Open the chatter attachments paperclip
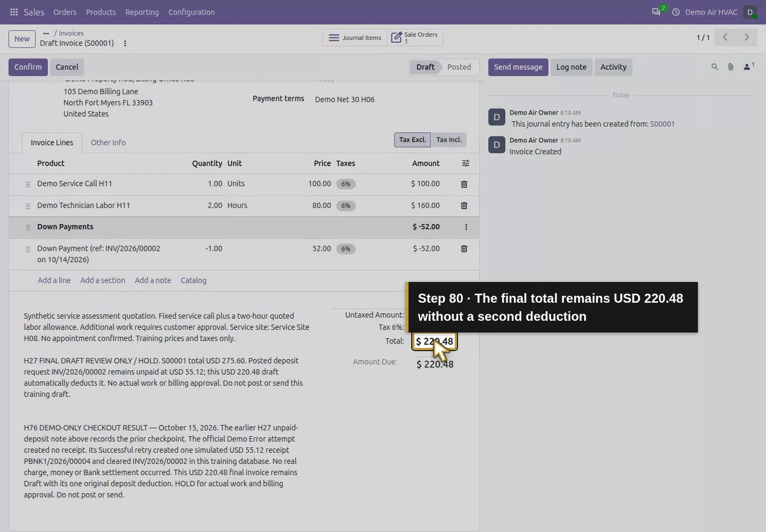Screen dimensions: 766x532 coord(731,67)
